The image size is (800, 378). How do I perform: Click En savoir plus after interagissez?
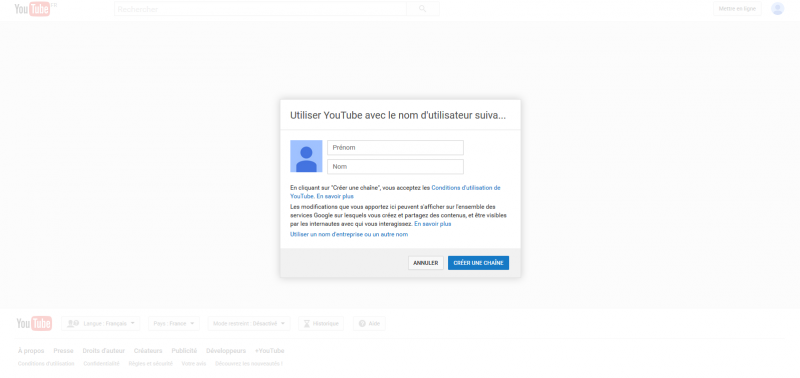click(x=433, y=223)
